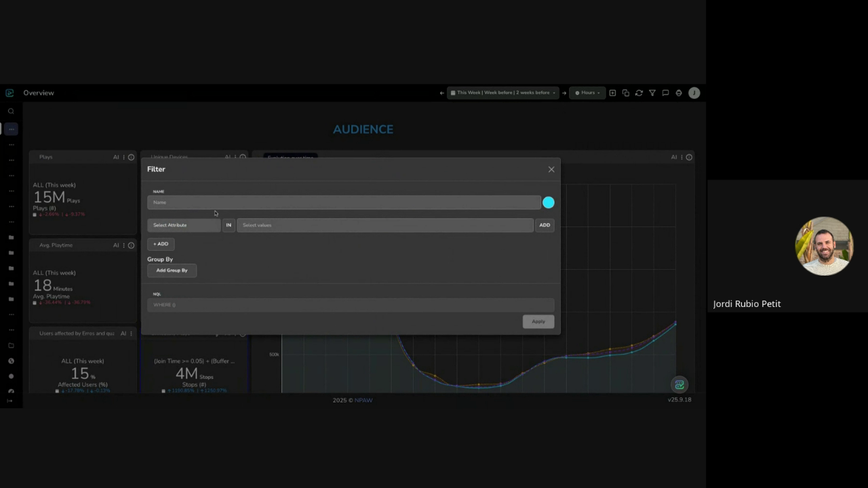Click the Apply button

(x=538, y=321)
